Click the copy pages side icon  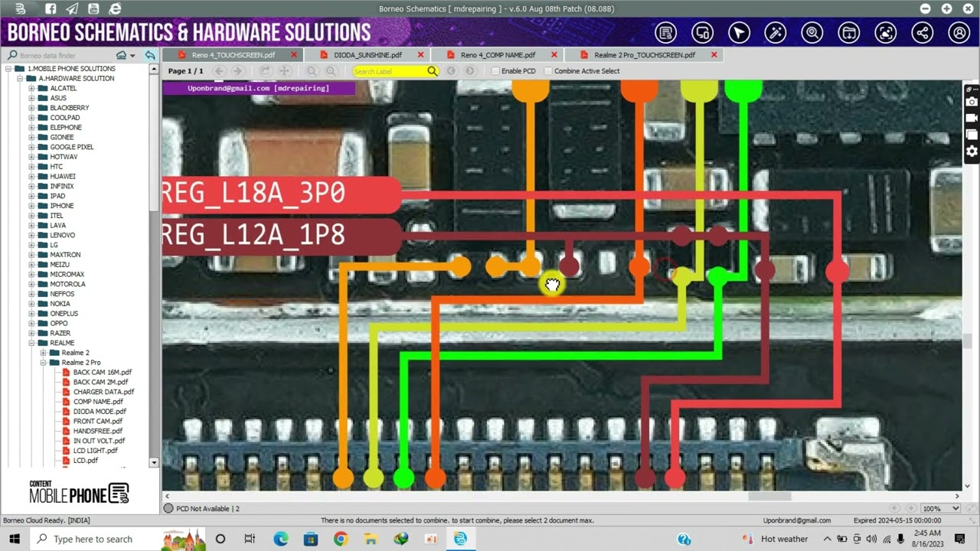tap(972, 135)
